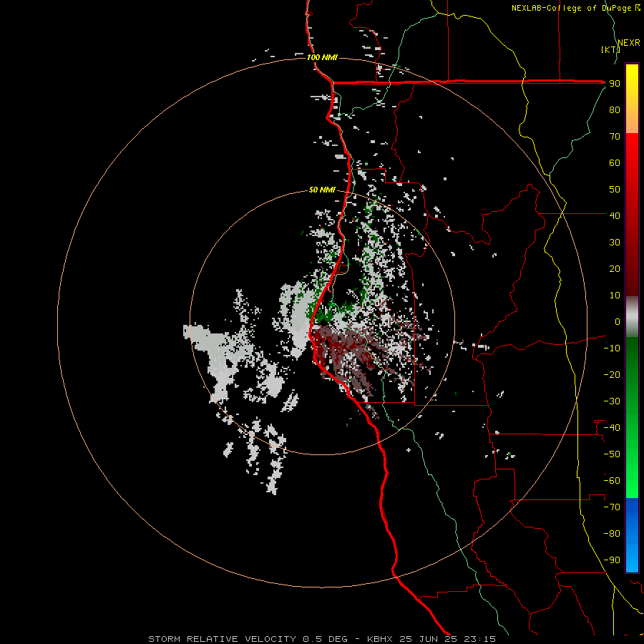Click the 40 value on the velocity scale

(615, 215)
